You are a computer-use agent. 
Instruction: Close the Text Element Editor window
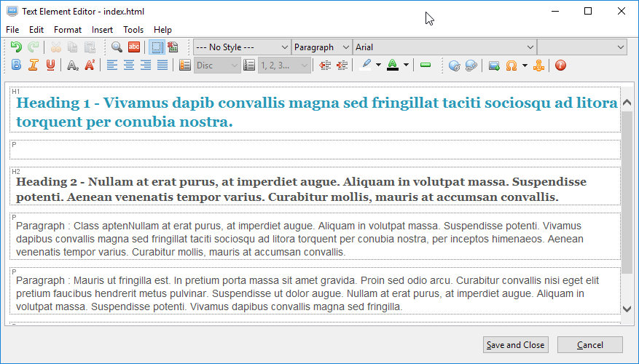(621, 11)
